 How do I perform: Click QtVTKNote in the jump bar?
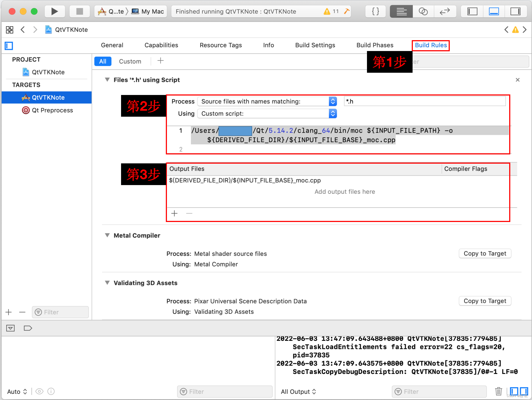(x=66, y=30)
